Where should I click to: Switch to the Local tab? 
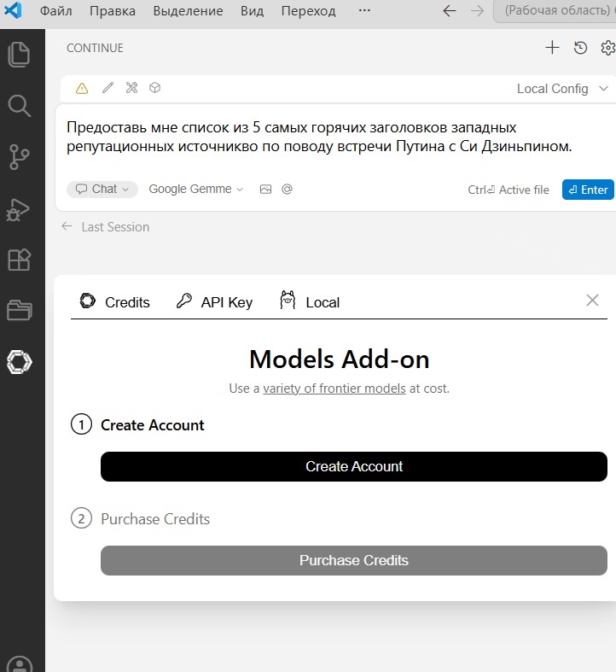pos(310,301)
